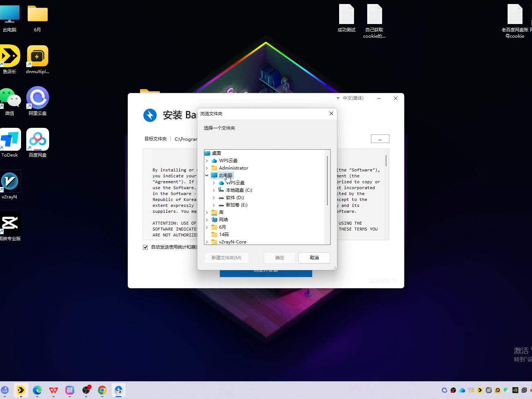Click the license agreement scrollbar
Screen dimensions: 532x399
(x=386, y=161)
